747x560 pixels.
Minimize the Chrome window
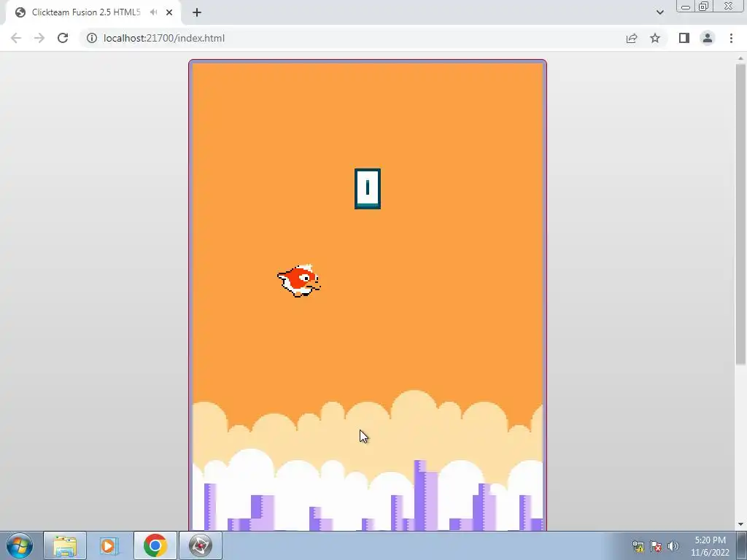[x=686, y=7]
